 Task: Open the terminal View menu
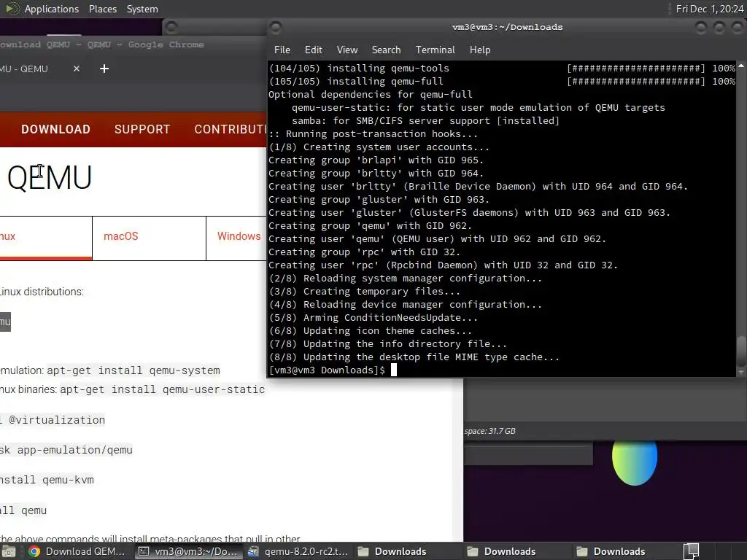coord(347,50)
